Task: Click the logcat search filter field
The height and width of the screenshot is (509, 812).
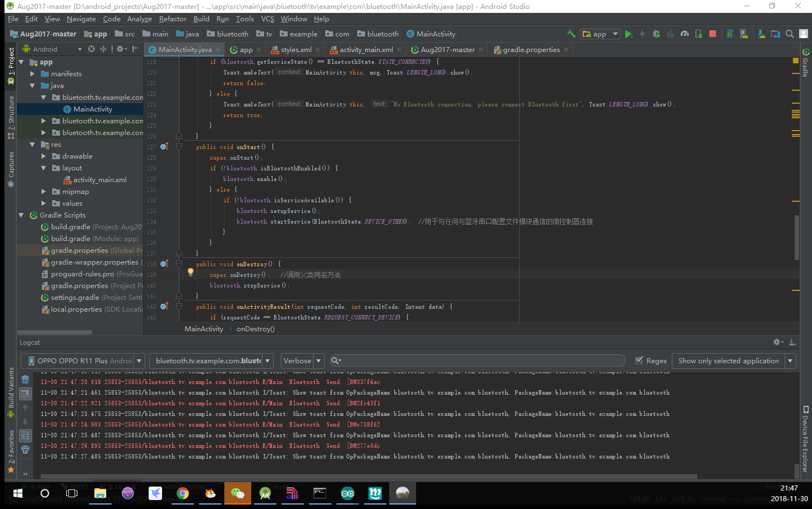Action: 477,360
